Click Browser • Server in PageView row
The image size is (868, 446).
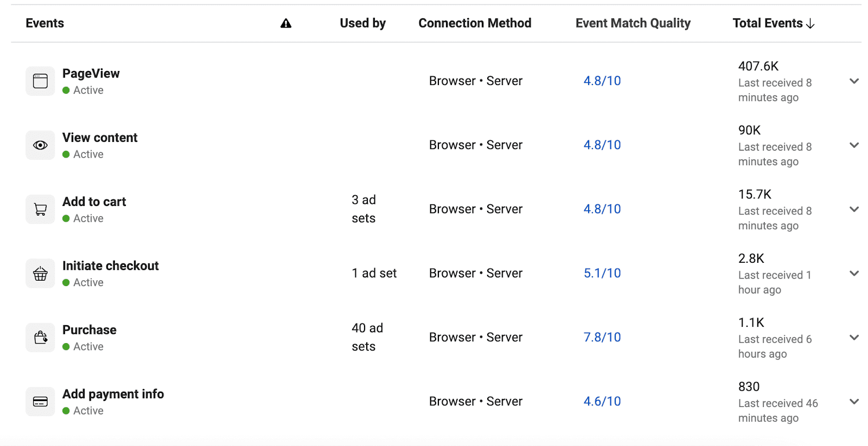coord(476,81)
